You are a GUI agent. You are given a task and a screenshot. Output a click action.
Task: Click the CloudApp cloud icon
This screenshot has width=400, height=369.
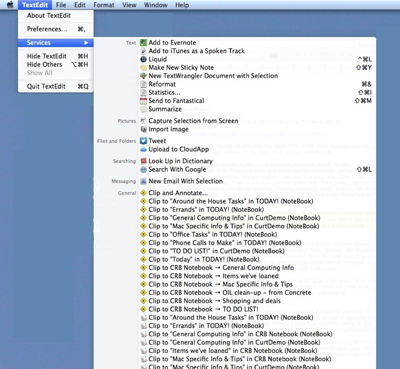pyautogui.click(x=143, y=149)
